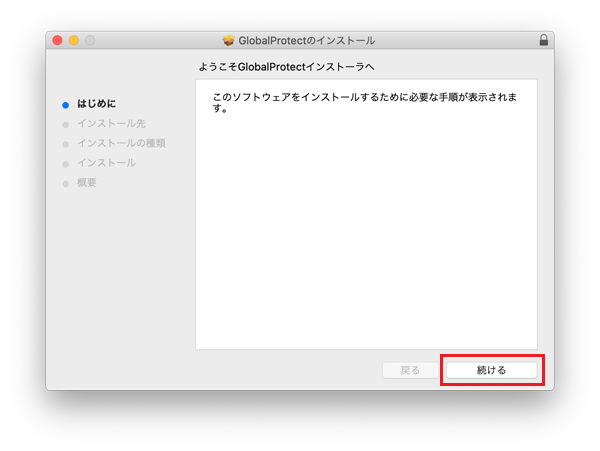
Task: Click the disabled gray zoom button
Action: tap(90, 40)
